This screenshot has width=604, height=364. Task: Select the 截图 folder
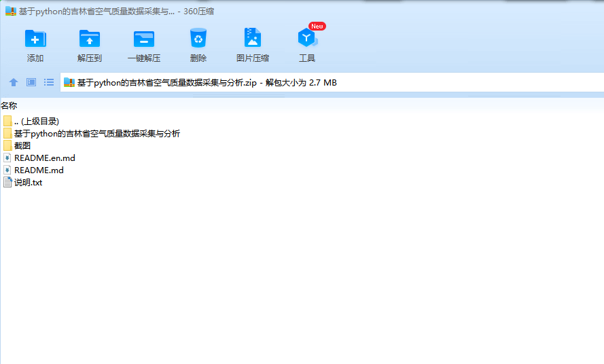17,145
